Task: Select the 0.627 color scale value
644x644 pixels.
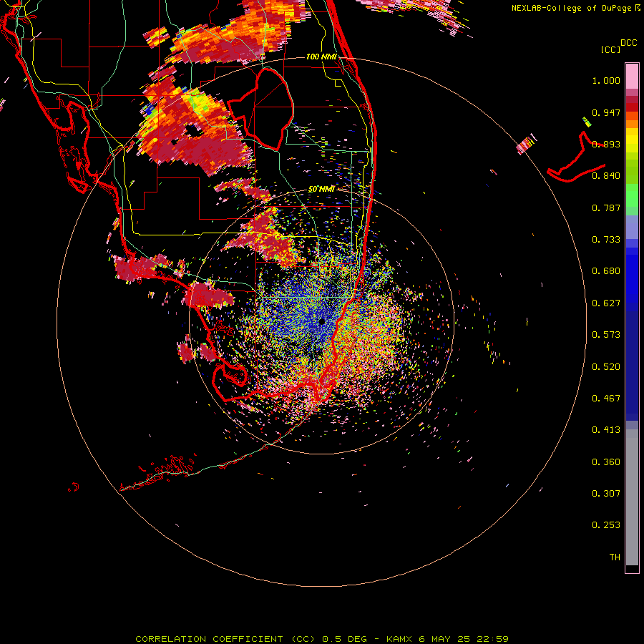Action: click(x=606, y=303)
